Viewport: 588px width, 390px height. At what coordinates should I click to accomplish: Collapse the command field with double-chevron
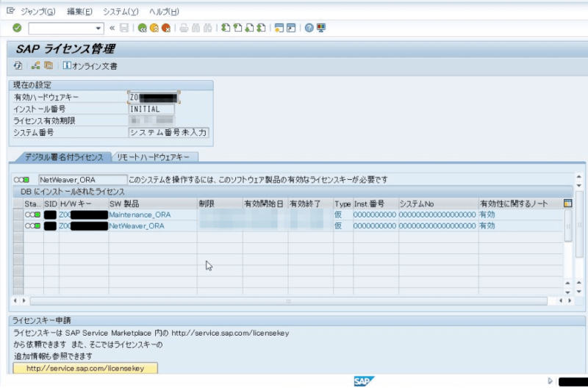click(112, 28)
